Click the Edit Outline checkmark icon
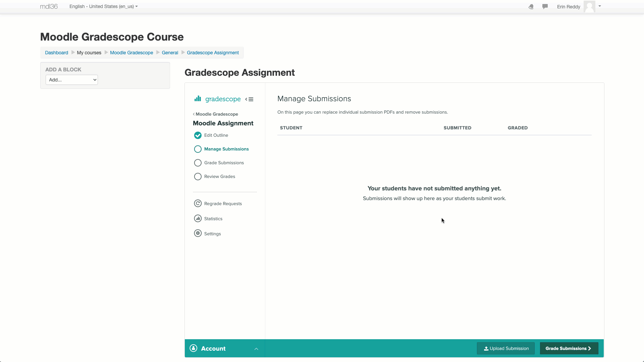The height and width of the screenshot is (362, 644). click(198, 135)
